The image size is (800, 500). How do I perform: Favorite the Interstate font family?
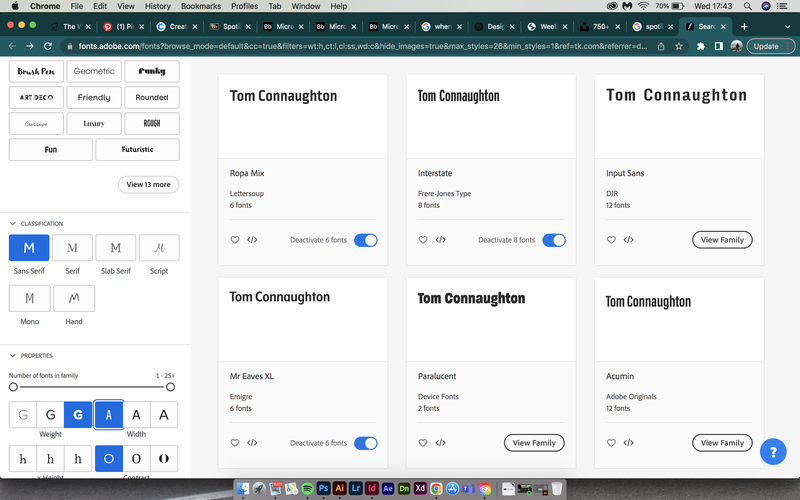pos(423,240)
